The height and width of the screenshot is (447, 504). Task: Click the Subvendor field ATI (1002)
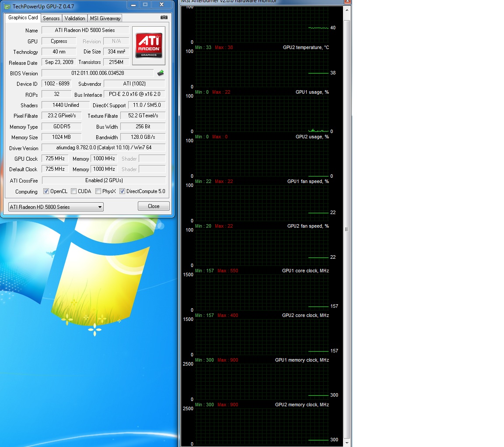134,84
